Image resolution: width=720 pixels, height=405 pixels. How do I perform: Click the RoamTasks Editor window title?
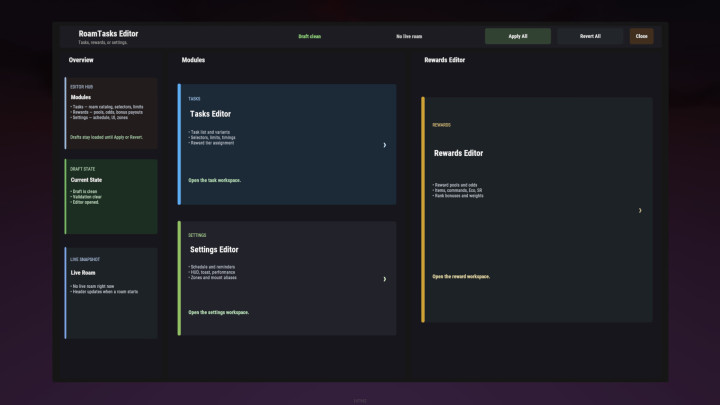108,34
